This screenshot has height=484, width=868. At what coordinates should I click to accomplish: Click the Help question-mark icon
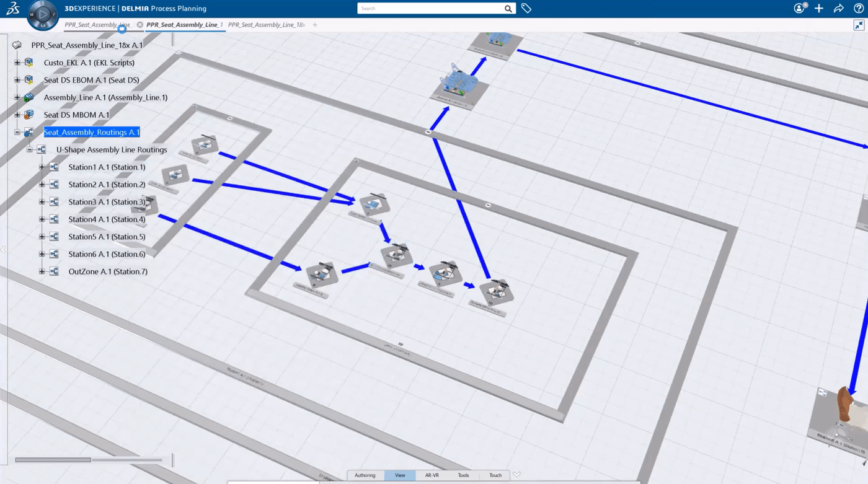point(858,8)
